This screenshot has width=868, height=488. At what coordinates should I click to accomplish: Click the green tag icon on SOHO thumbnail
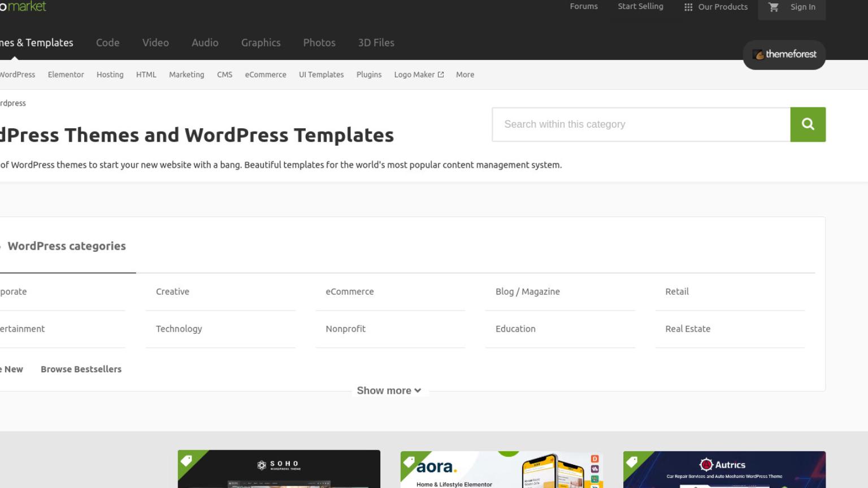pyautogui.click(x=186, y=460)
